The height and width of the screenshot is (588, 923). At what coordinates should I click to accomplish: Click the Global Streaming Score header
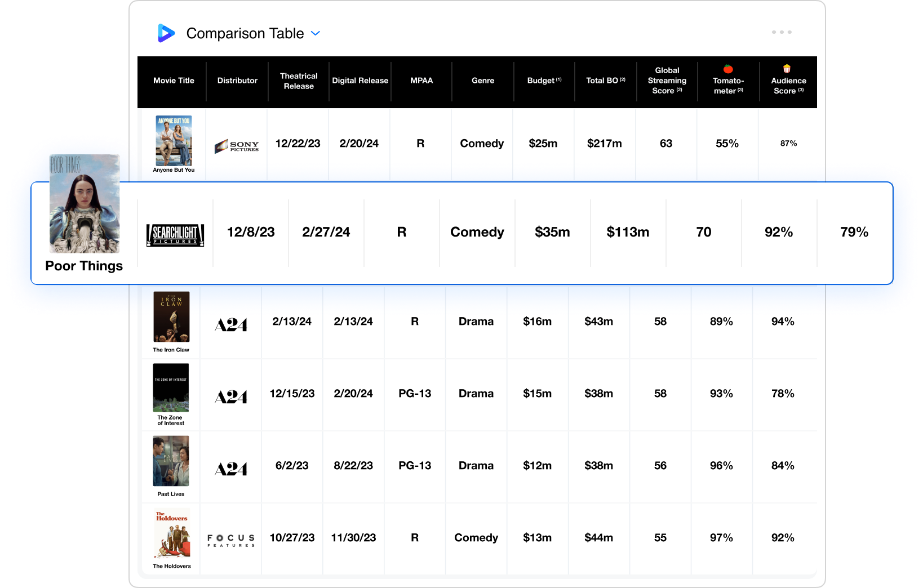[667, 81]
